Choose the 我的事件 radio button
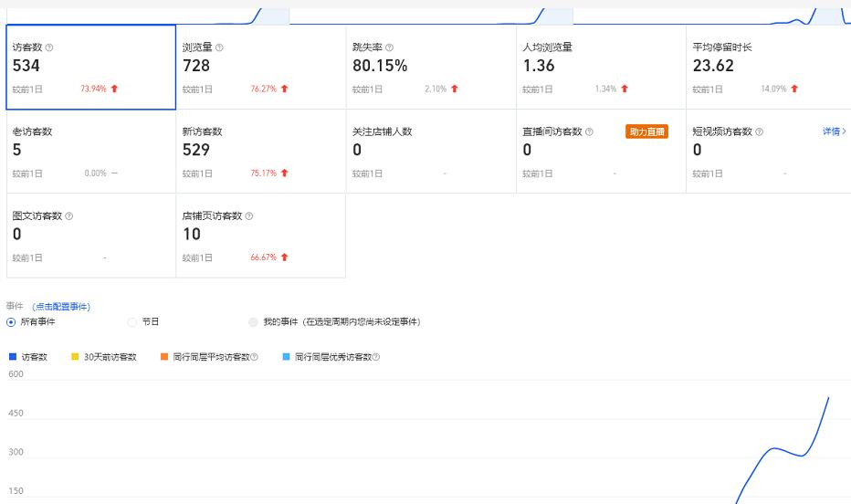Screen dimensions: 851x504 point(253,322)
